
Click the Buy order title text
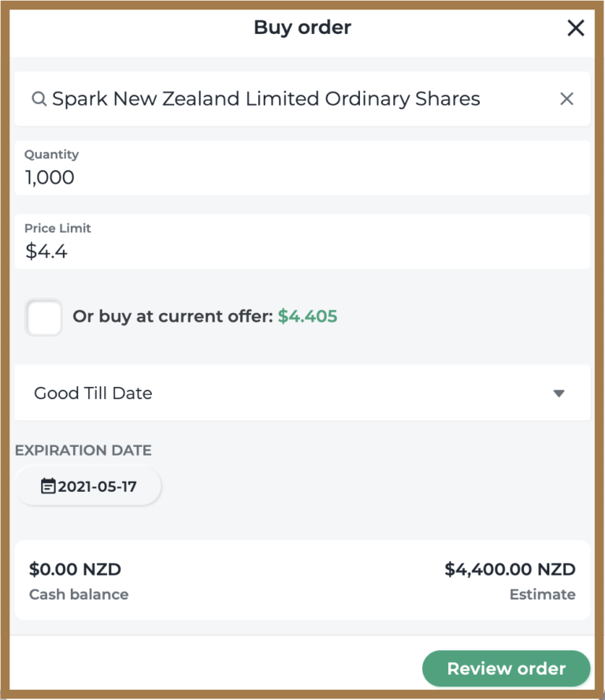pos(302,28)
